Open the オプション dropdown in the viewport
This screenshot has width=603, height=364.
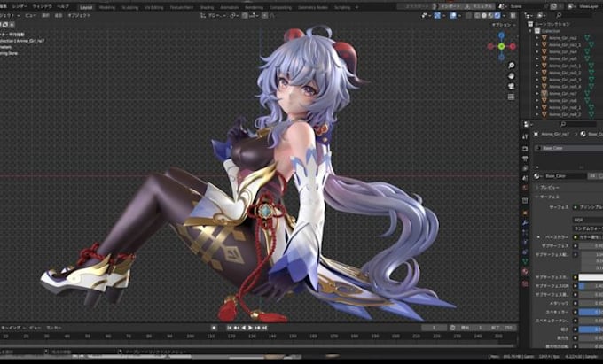click(504, 25)
